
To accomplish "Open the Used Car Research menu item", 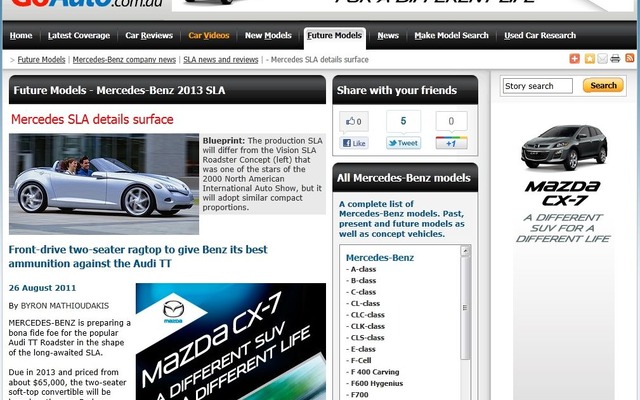I will 540,36.
